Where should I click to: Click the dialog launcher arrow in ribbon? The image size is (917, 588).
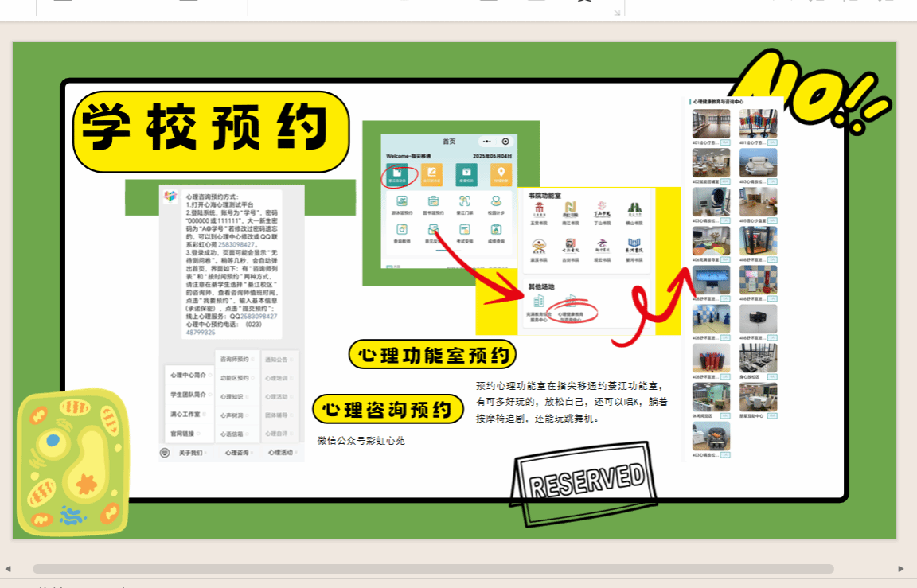(x=615, y=12)
